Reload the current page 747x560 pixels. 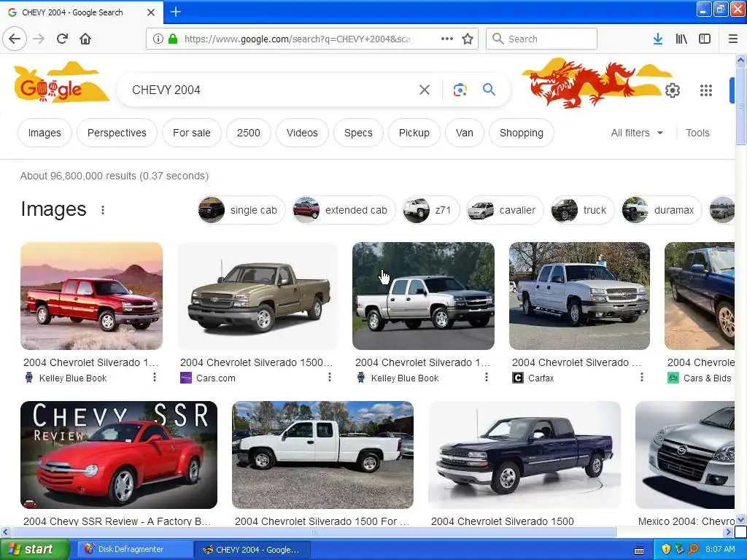tap(63, 39)
